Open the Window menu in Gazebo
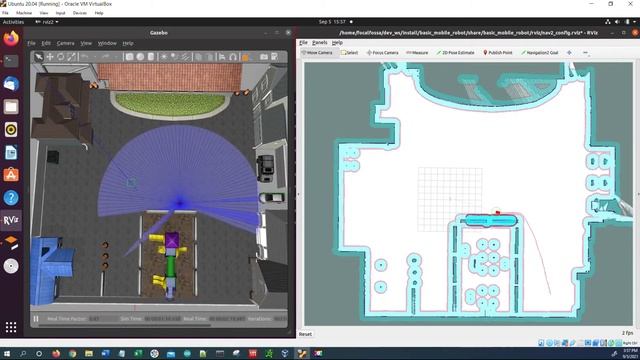This screenshot has height=360, width=640. click(107, 43)
